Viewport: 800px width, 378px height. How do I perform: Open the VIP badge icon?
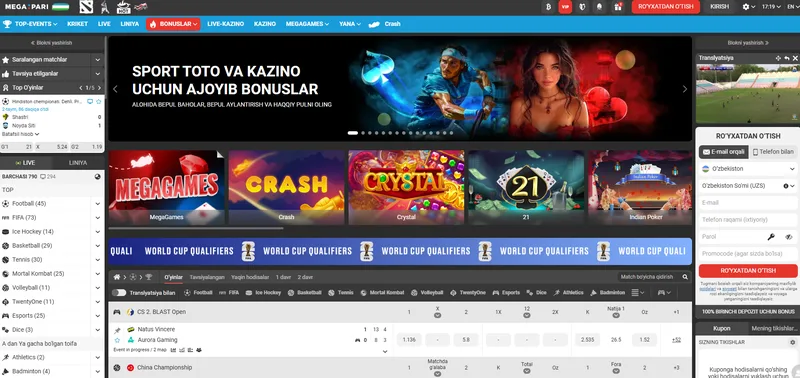pyautogui.click(x=565, y=7)
